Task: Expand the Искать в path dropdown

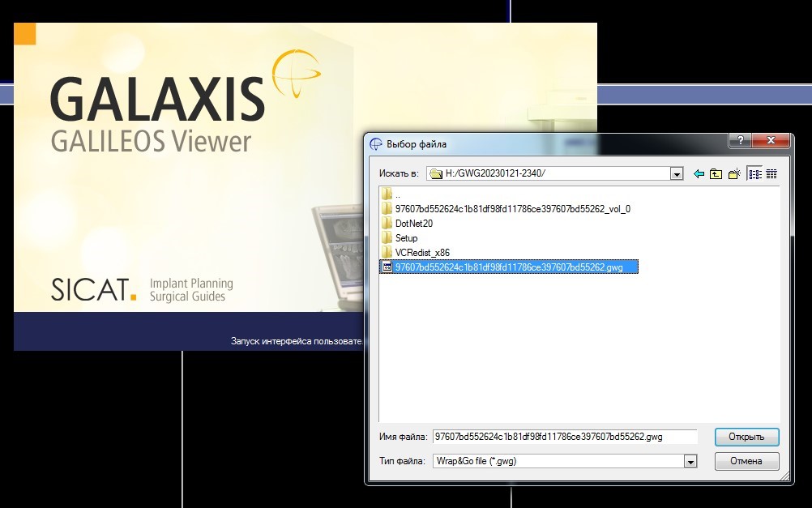Action: 676,174
